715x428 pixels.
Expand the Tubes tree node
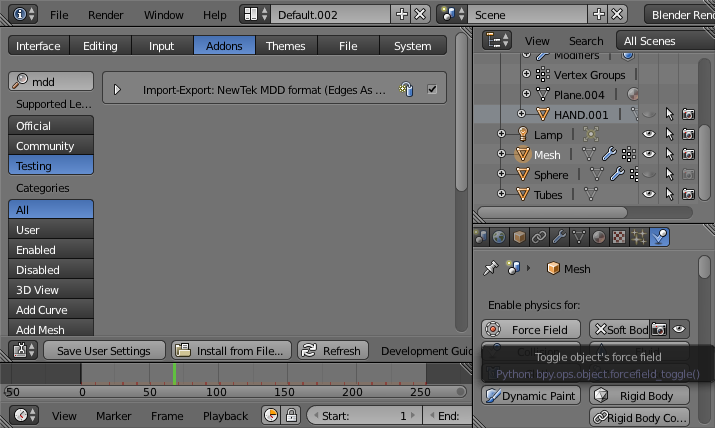pos(501,194)
